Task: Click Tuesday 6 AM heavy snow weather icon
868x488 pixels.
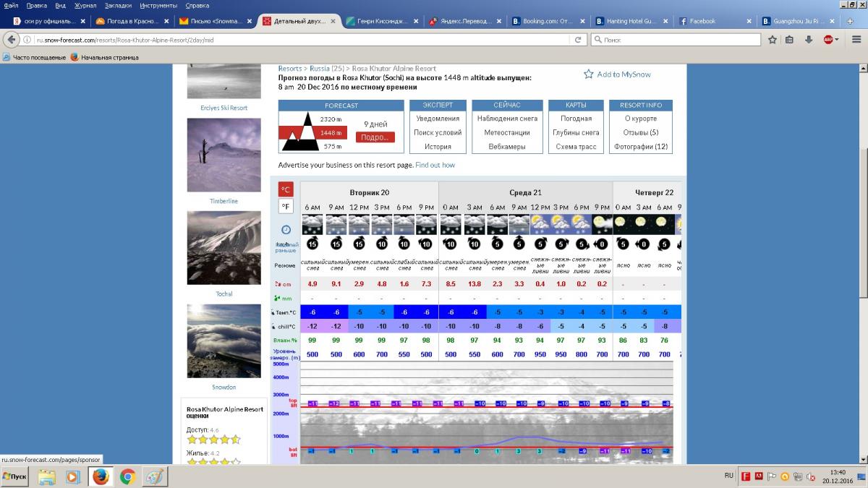Action: [312, 224]
